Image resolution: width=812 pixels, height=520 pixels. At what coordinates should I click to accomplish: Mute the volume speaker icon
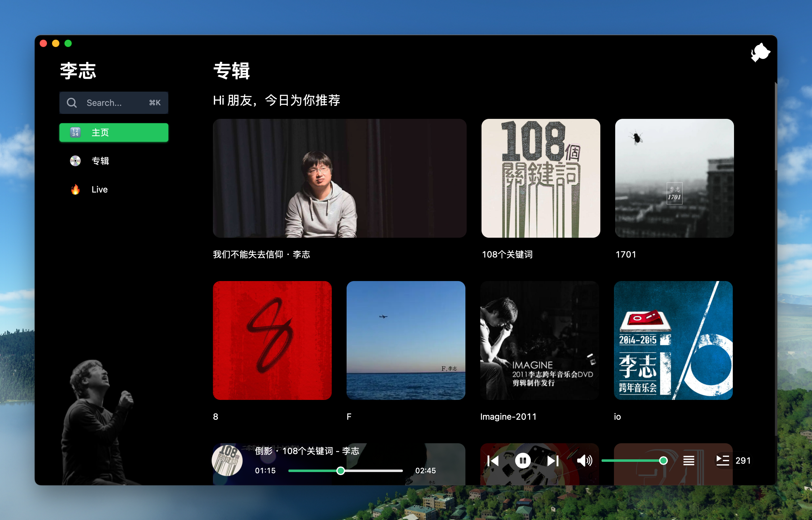pos(584,461)
